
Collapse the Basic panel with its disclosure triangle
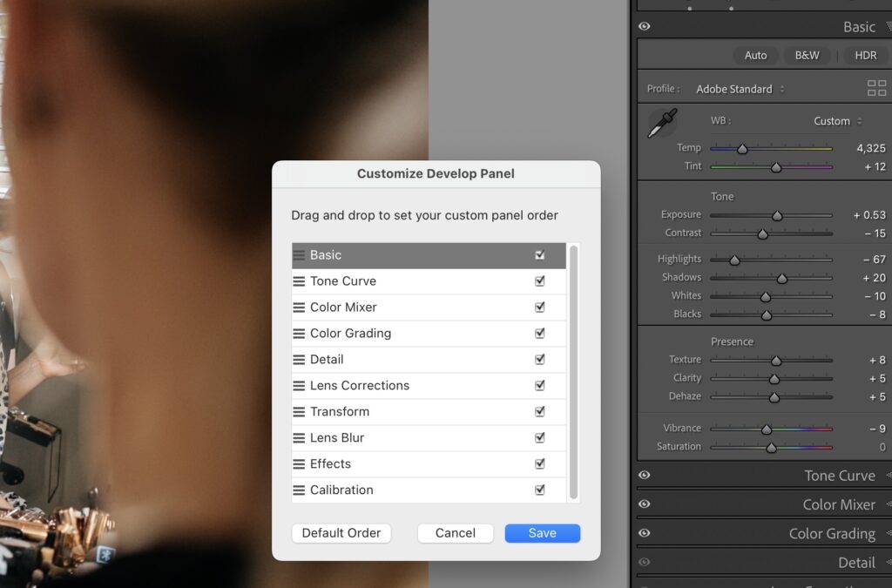888,26
